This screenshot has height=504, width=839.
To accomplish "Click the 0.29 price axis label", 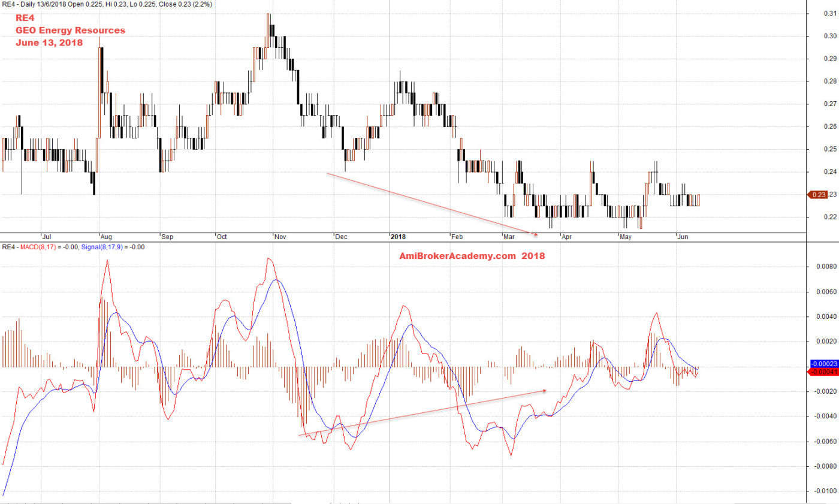I will [829, 59].
